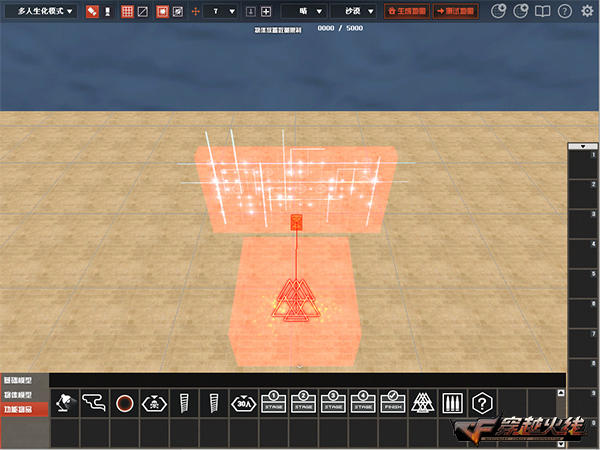Select quick slot number 6
This screenshot has height=450, width=600.
583,313
